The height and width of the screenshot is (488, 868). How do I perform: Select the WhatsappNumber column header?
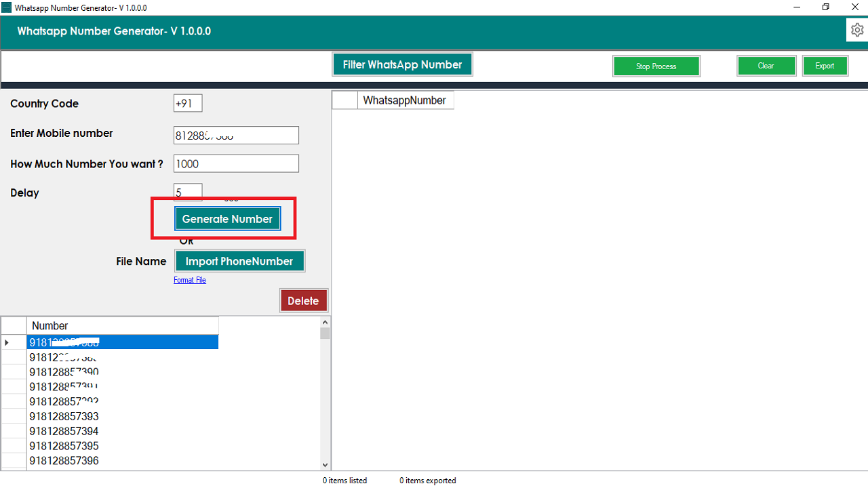[x=405, y=100]
